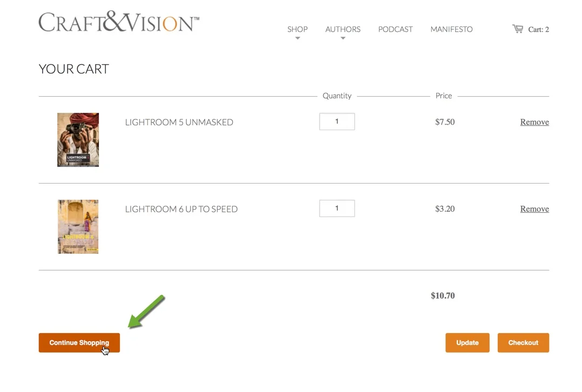
Task: Open Lightroom 6 Up To Speed cover thumbnail
Action: pos(78,227)
